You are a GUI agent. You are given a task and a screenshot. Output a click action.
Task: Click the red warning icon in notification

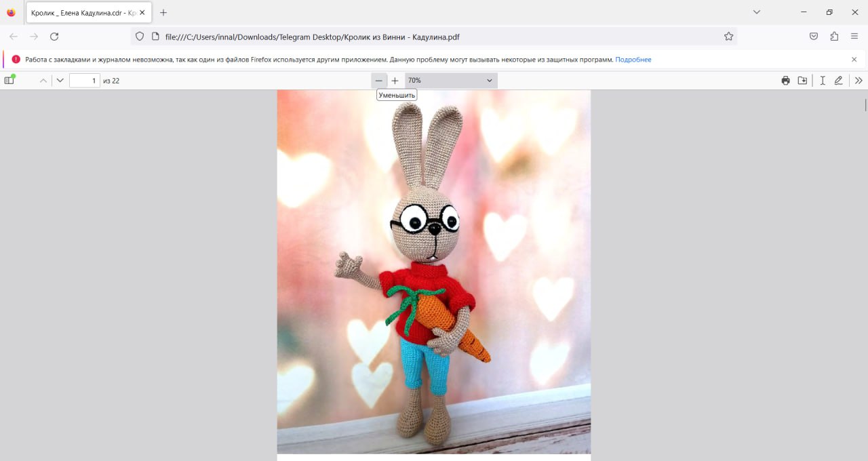pos(16,60)
